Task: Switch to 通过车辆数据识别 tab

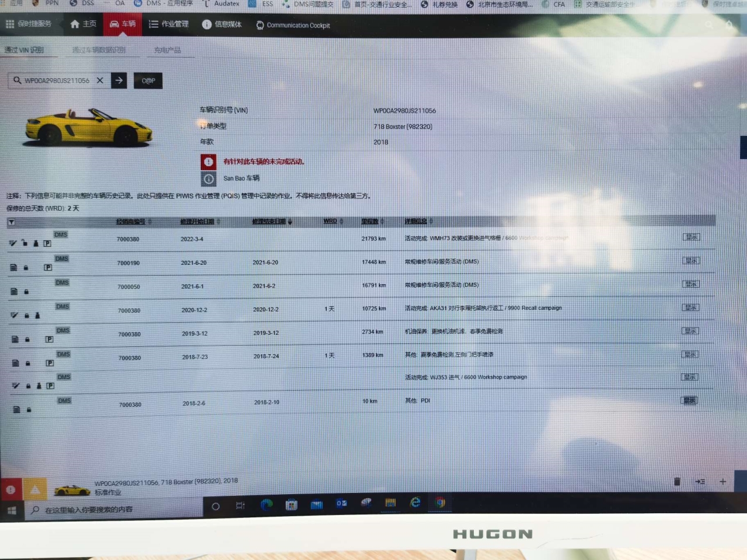Action: [99, 50]
